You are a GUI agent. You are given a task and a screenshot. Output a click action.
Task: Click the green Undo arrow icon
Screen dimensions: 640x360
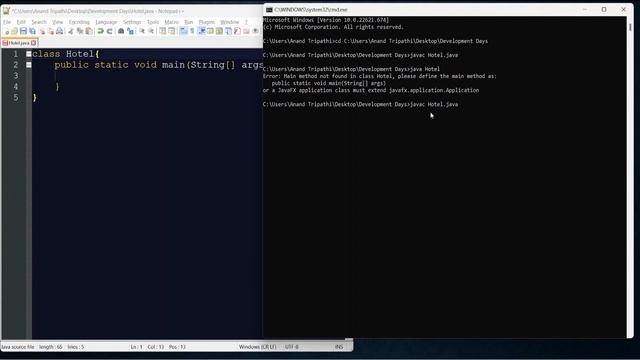(x=100, y=31)
